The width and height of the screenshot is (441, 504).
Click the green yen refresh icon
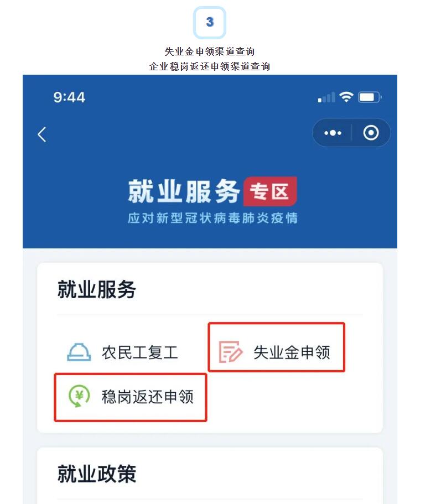click(x=79, y=396)
